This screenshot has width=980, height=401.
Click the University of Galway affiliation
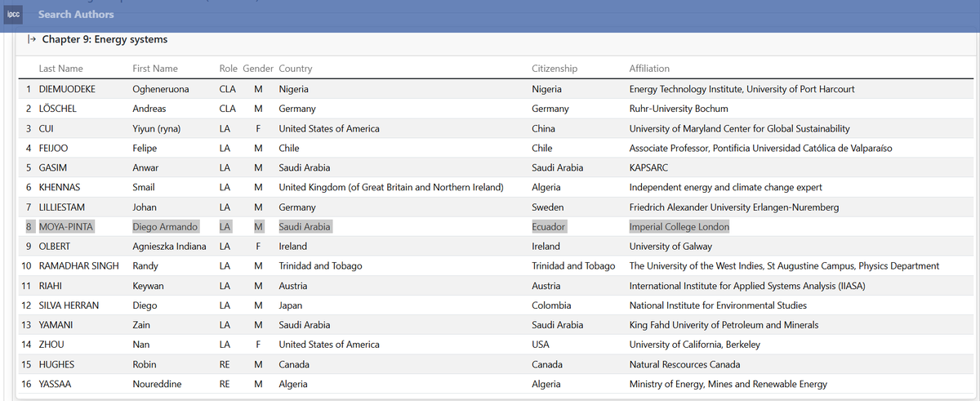pos(670,246)
